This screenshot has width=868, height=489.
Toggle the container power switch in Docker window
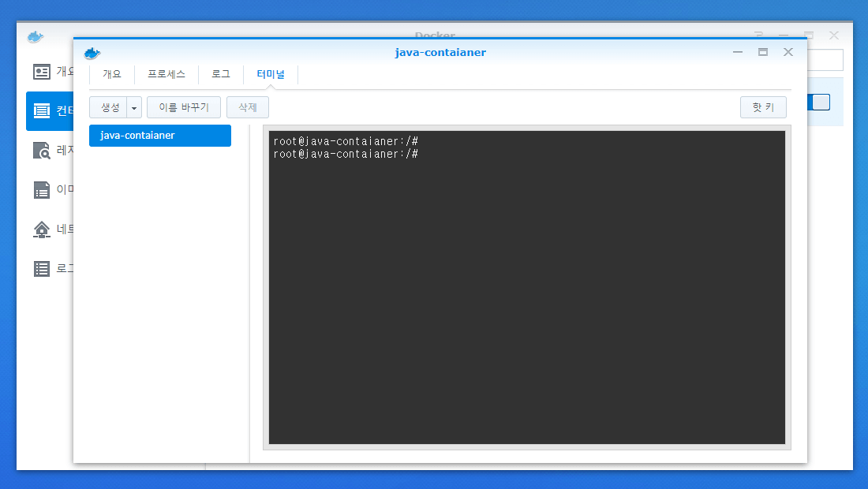819,103
